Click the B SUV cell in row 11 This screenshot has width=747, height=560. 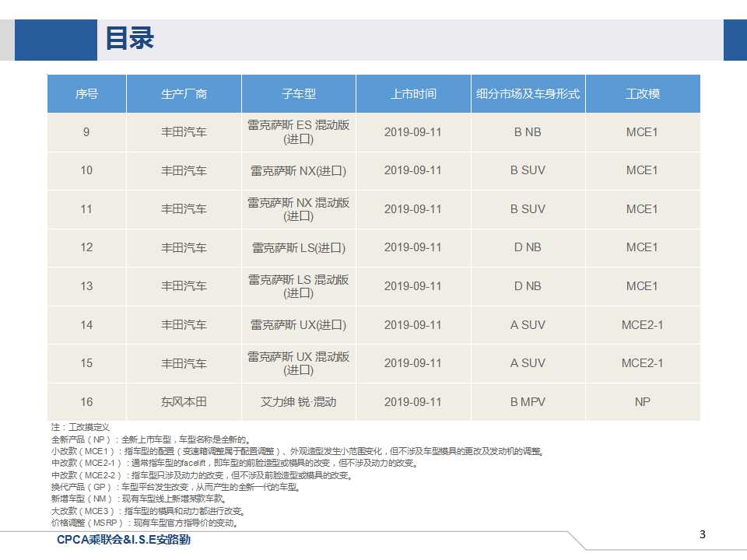point(528,209)
